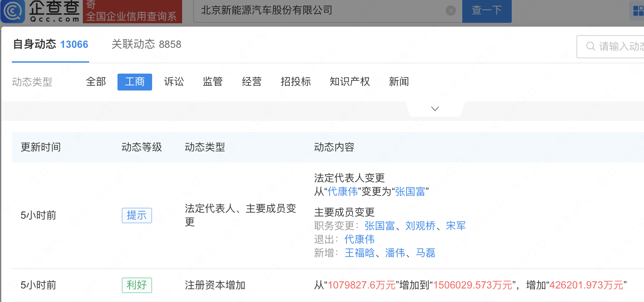
Task: Open 代康伟 link under 退出
Action: tap(360, 239)
